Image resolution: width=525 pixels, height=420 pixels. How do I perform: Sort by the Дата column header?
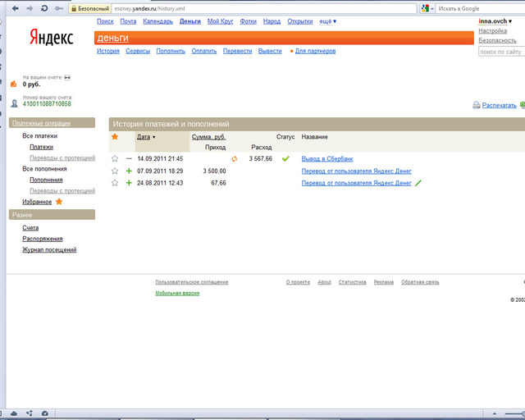click(146, 137)
